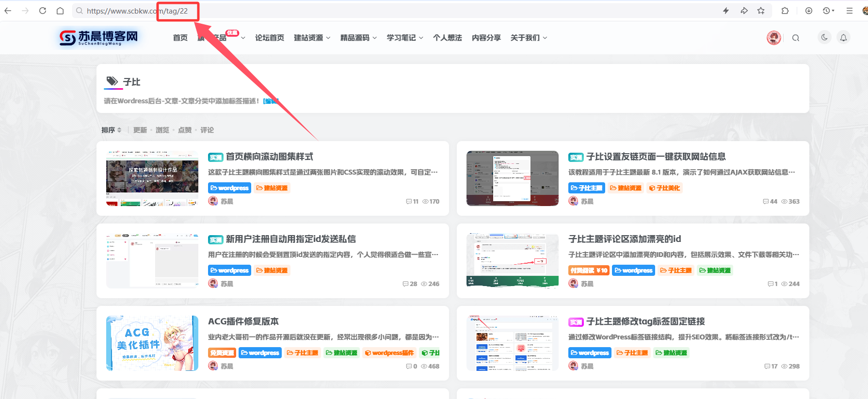Sort posts by 评论
Image resolution: width=868 pixels, height=399 pixels.
[x=207, y=130]
